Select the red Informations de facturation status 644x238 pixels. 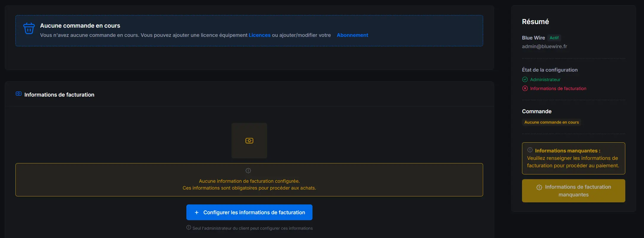(x=558, y=89)
